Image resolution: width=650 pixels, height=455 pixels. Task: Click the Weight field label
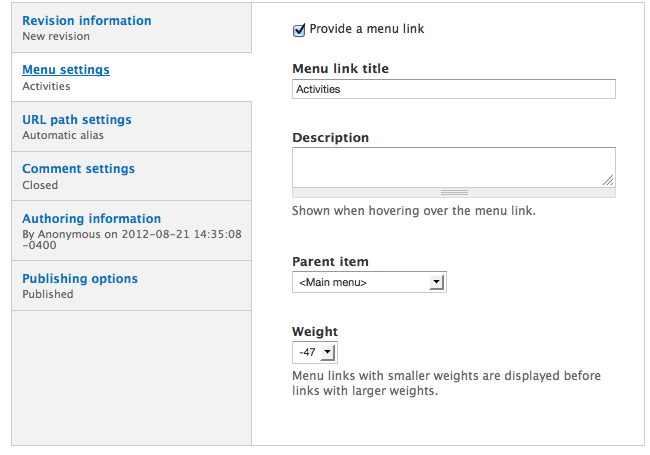tap(315, 332)
